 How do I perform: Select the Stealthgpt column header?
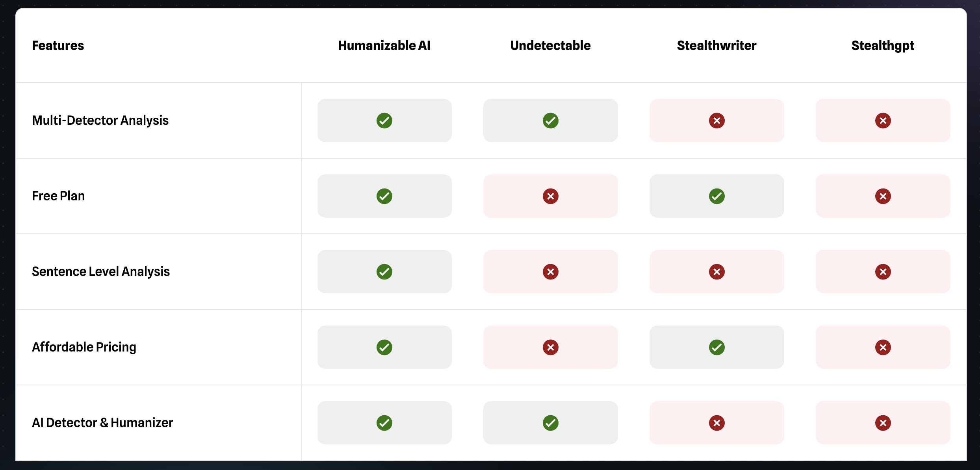click(x=883, y=46)
